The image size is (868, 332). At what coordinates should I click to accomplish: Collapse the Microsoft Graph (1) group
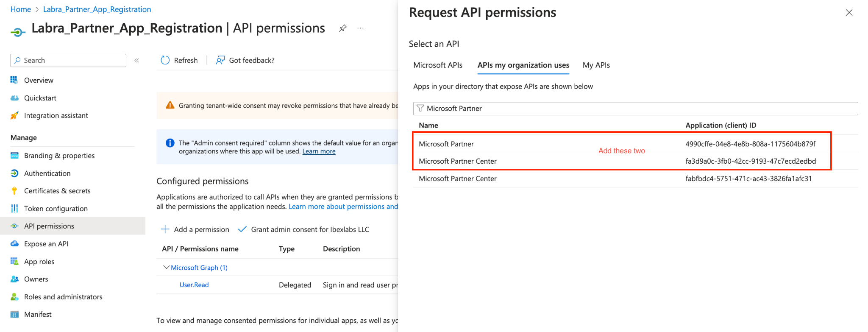point(166,267)
